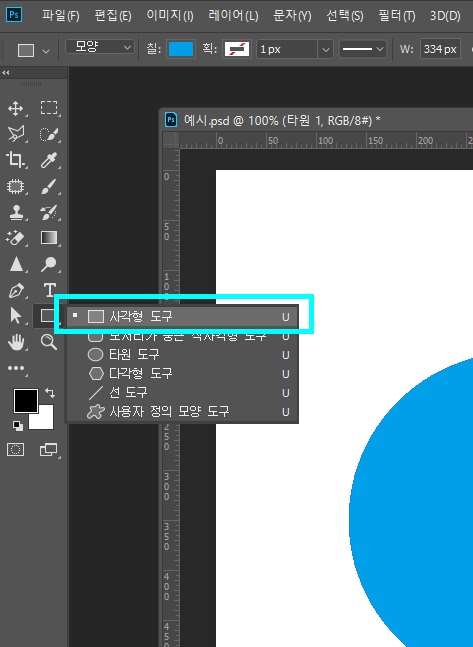The height and width of the screenshot is (647, 473).
Task: Select the Pen tool
Action: click(x=16, y=290)
